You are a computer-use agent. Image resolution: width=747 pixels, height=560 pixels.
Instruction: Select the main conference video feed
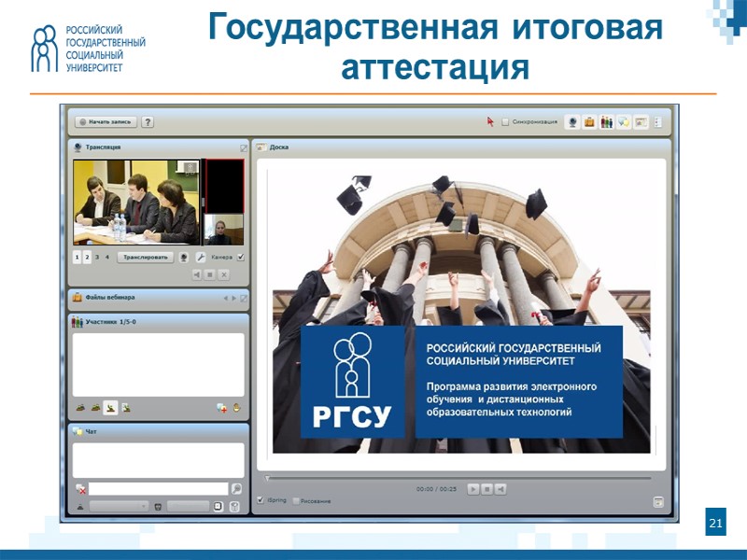pyautogui.click(x=136, y=203)
